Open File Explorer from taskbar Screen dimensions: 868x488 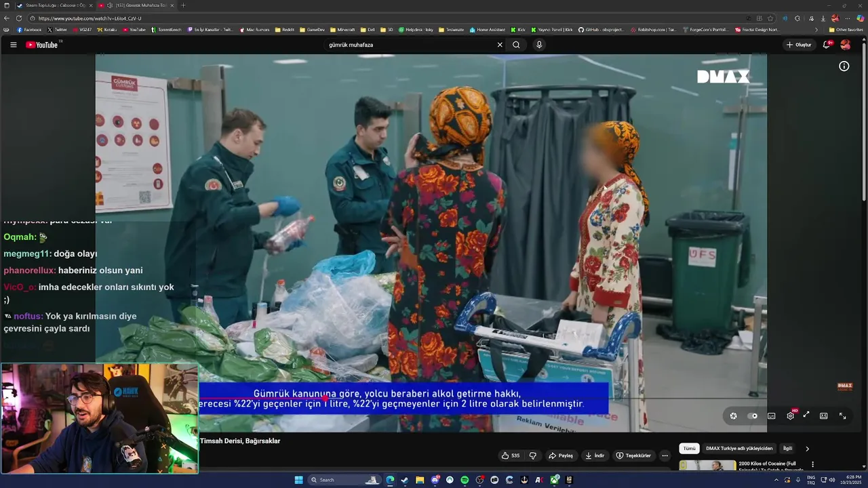[420, 480]
